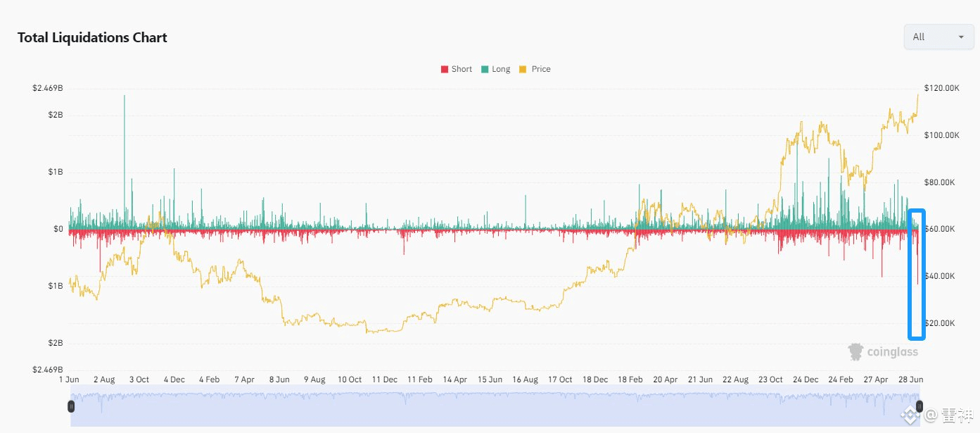
Task: Click the Total Liquidations Chart title
Action: pos(92,37)
